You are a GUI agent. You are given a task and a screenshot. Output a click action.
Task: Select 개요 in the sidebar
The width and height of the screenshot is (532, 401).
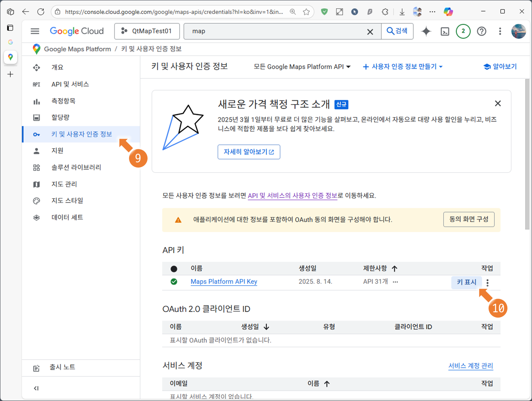pyautogui.click(x=81, y=67)
